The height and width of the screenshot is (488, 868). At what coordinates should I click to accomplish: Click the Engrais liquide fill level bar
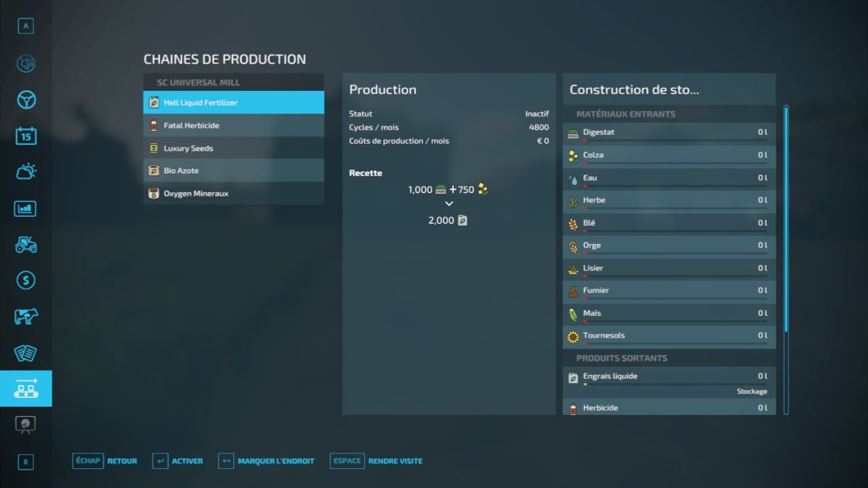click(675, 385)
